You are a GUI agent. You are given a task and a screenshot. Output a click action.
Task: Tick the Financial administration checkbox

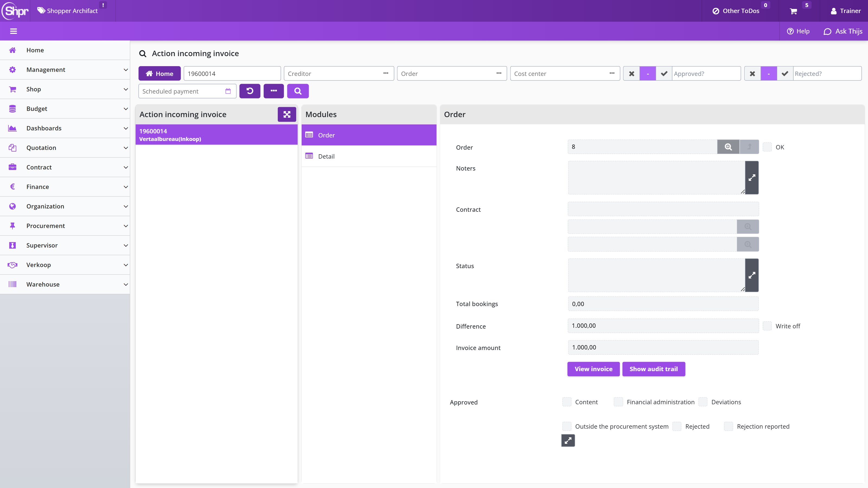618,402
